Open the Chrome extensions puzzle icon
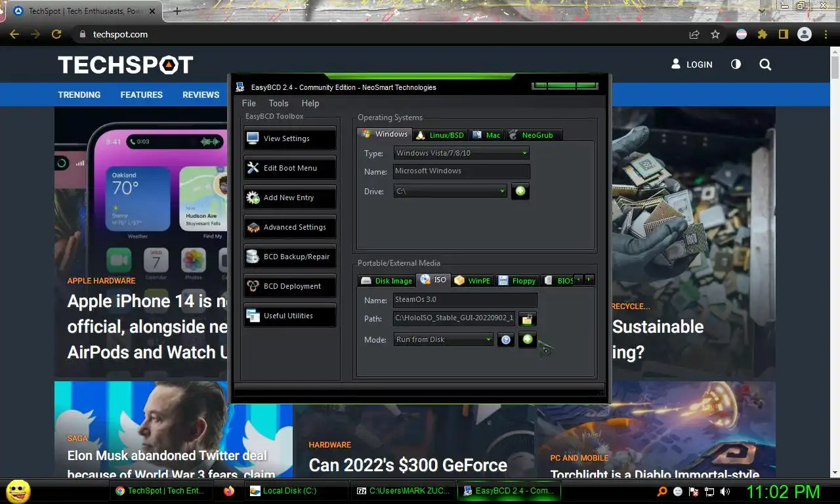The image size is (840, 504). tap(762, 34)
